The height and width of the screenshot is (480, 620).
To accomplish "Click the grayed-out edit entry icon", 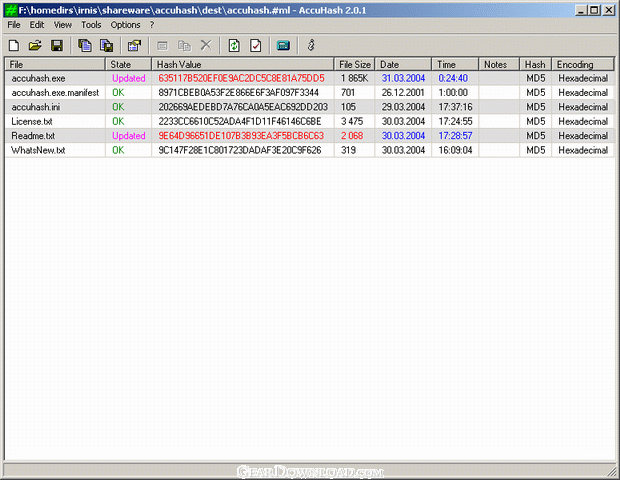I will click(x=162, y=45).
